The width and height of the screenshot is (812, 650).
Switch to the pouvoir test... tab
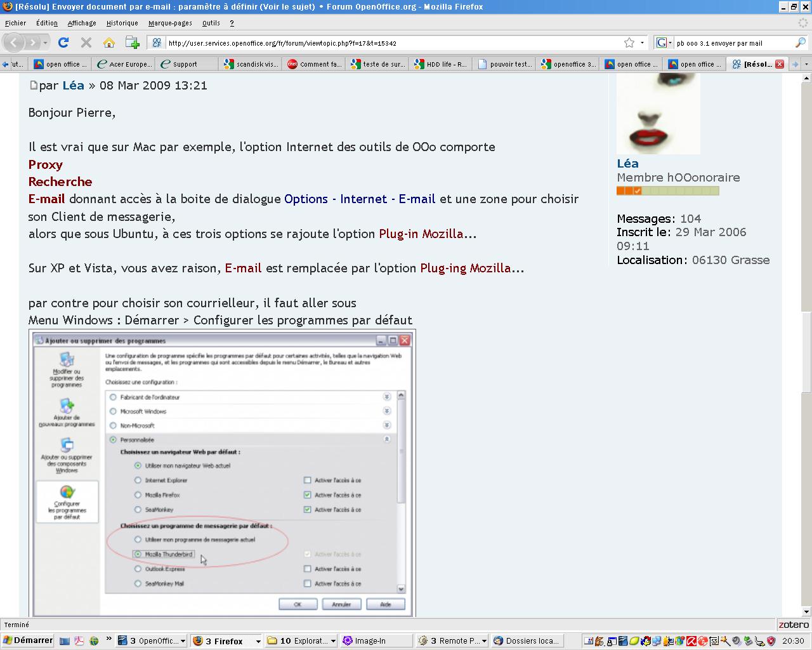click(504, 64)
